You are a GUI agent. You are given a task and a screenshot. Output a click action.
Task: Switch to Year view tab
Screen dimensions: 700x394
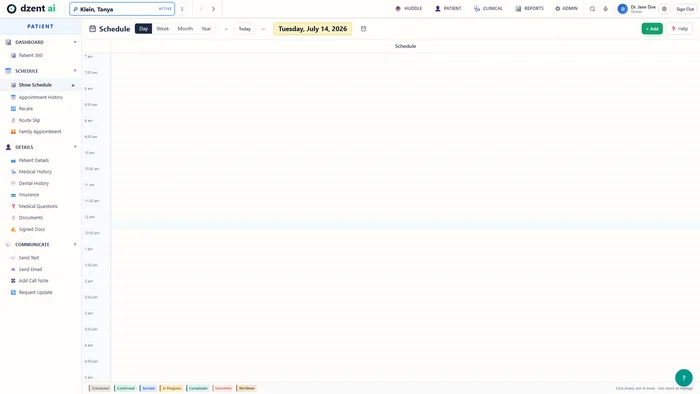point(206,29)
